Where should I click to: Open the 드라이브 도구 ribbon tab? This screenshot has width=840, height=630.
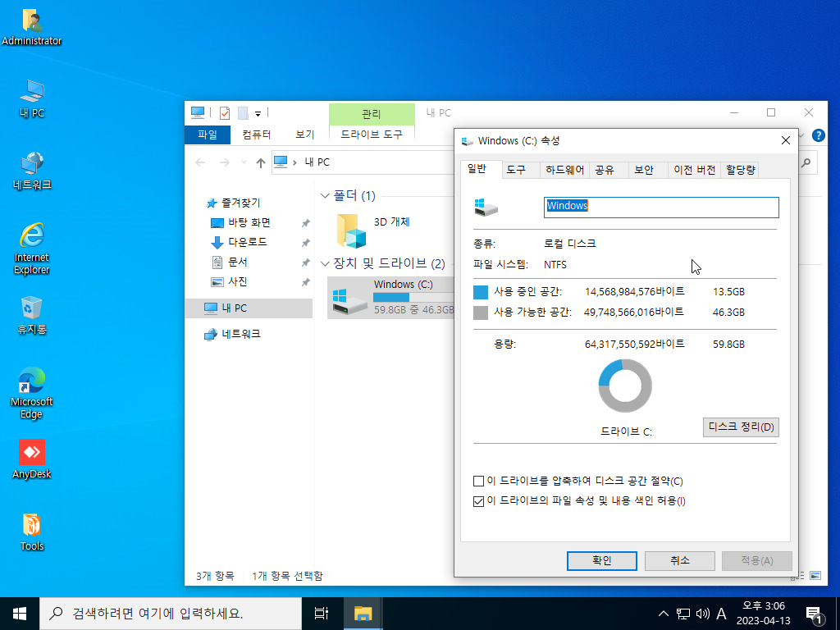pos(372,135)
